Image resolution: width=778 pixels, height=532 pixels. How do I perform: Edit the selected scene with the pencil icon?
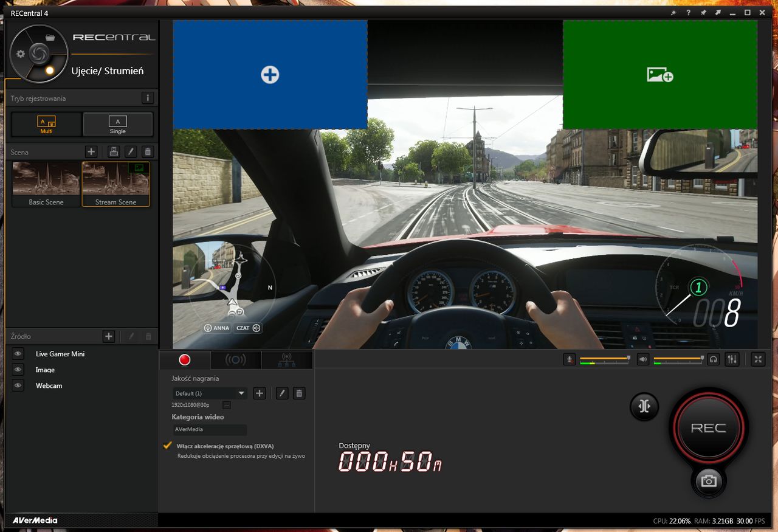(x=131, y=151)
